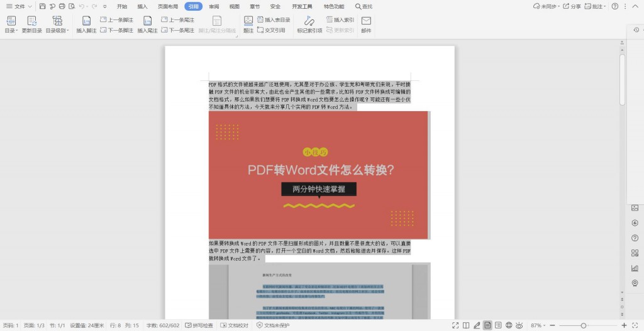This screenshot has width=644, height=331.
Task: Click 插入表目录
Action: [274, 19]
